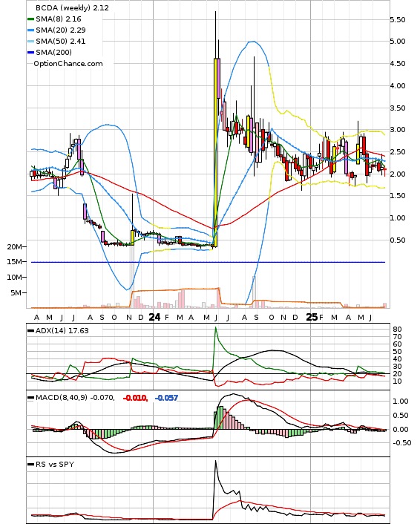
Task: Click the blue SMA(20) legend swatch
Action: pyautogui.click(x=30, y=30)
